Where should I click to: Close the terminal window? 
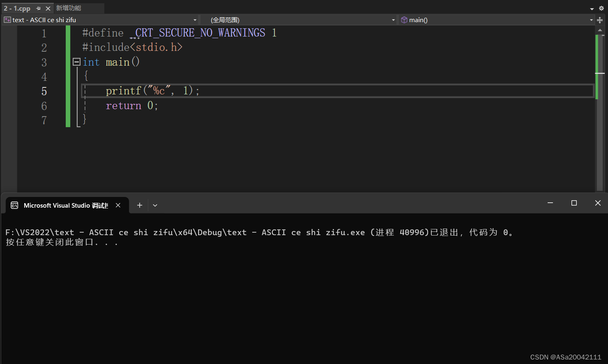pos(598,203)
